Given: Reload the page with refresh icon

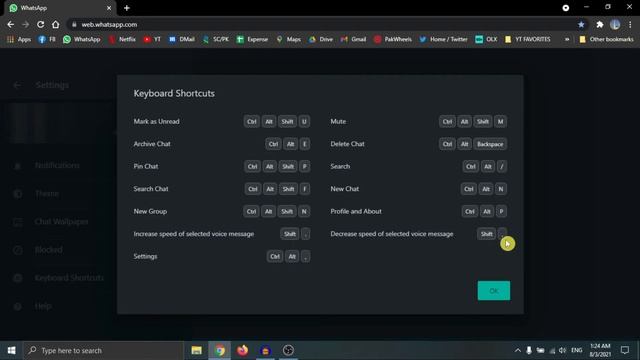Looking at the screenshot, I should 40,24.
